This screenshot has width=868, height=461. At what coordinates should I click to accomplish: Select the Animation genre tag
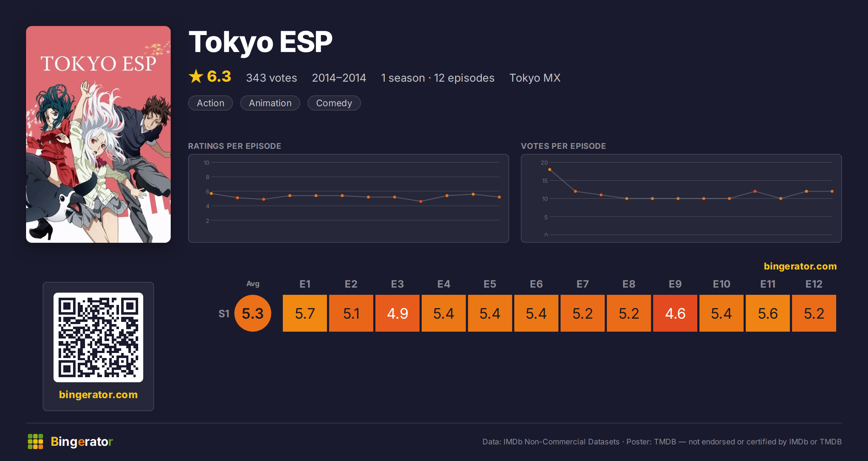pyautogui.click(x=270, y=103)
